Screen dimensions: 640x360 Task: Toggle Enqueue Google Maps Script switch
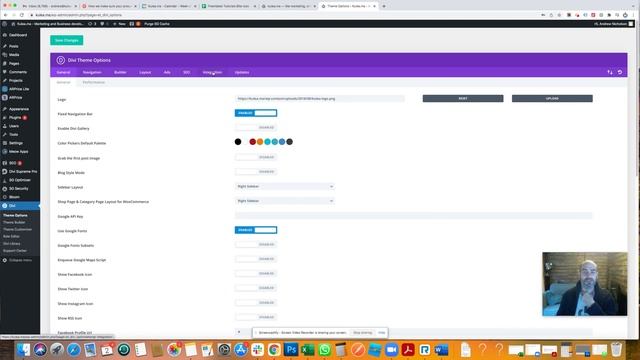256,259
